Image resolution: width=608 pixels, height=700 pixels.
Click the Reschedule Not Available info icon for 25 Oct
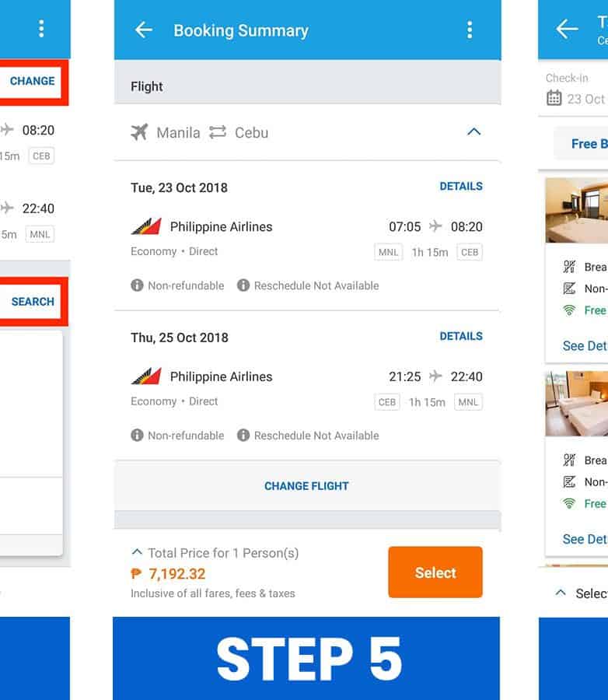click(x=243, y=436)
